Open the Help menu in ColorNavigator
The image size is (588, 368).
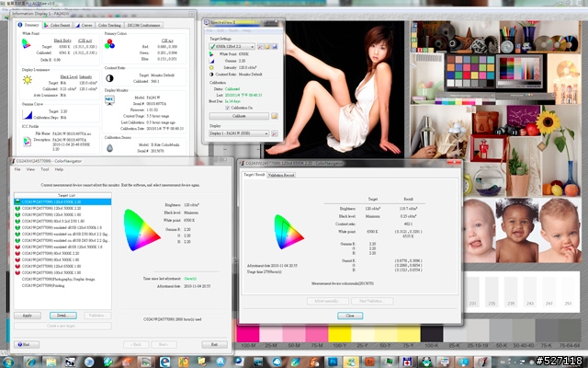[x=59, y=169]
